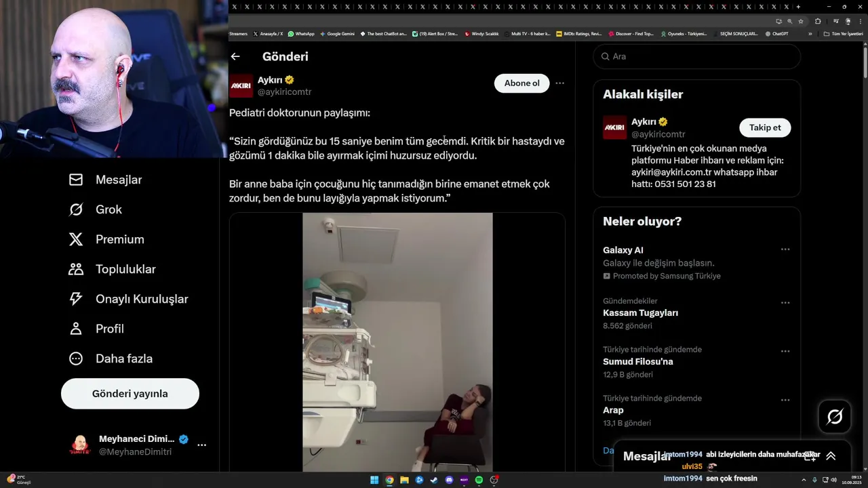Click the search magnifier icon
868x488 pixels.
tap(605, 56)
